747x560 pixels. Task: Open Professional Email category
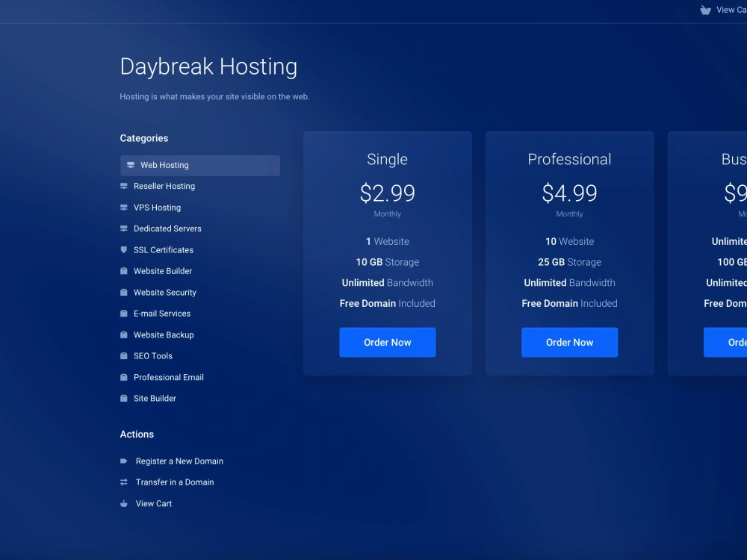(169, 377)
